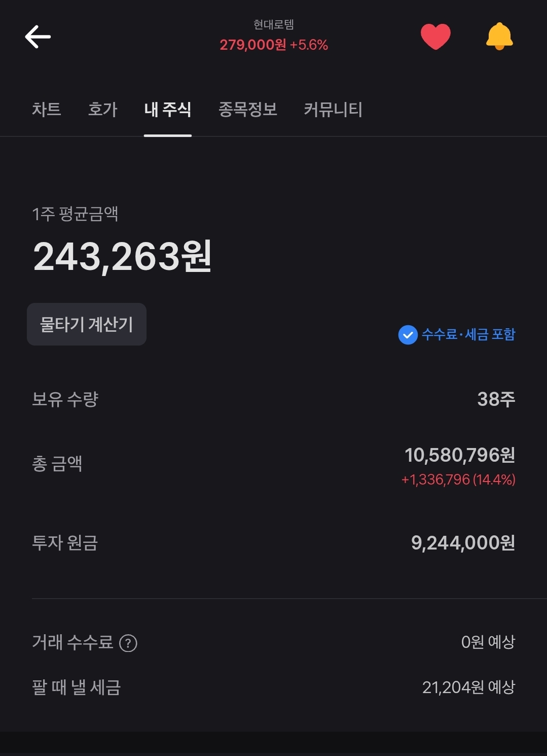Screen dimensions: 547x756
Task: Open the 호가 tab
Action: pyautogui.click(x=103, y=109)
